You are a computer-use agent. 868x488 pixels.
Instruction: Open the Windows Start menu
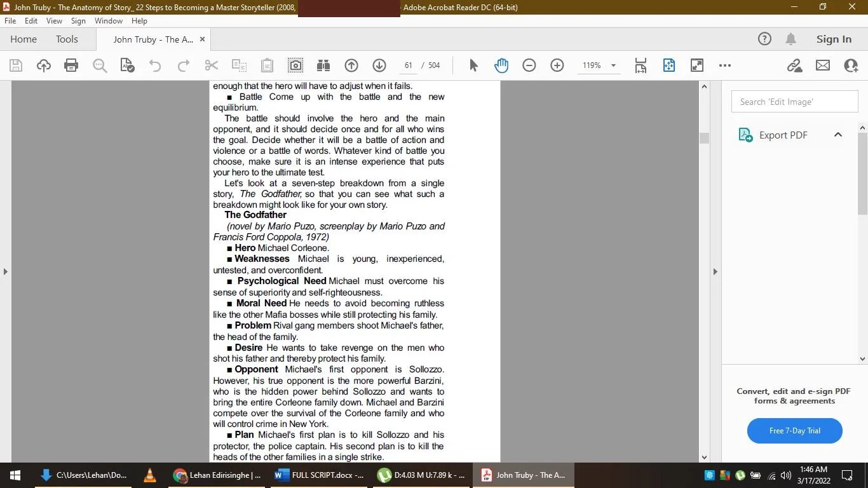coord(15,475)
